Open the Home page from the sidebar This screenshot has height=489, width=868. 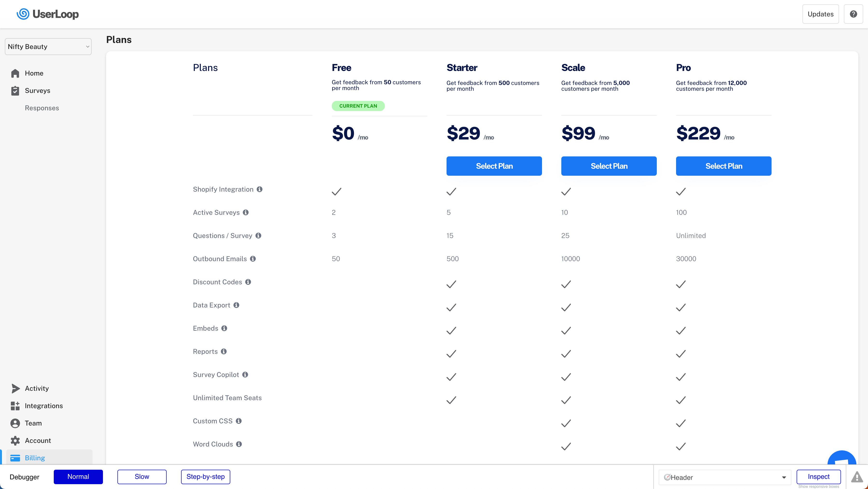pyautogui.click(x=34, y=73)
